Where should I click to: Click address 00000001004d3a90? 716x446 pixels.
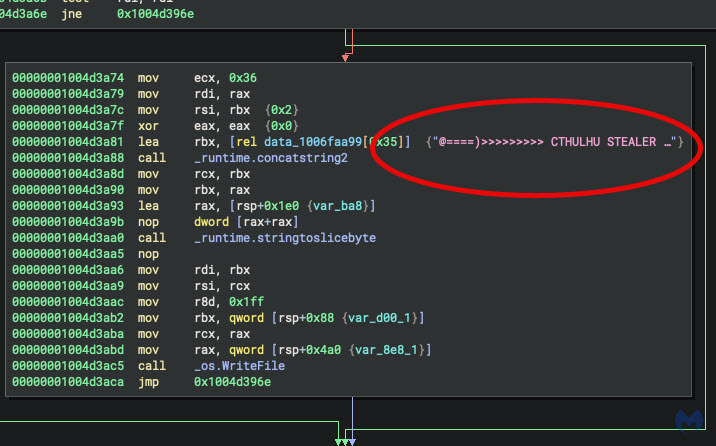(x=68, y=190)
